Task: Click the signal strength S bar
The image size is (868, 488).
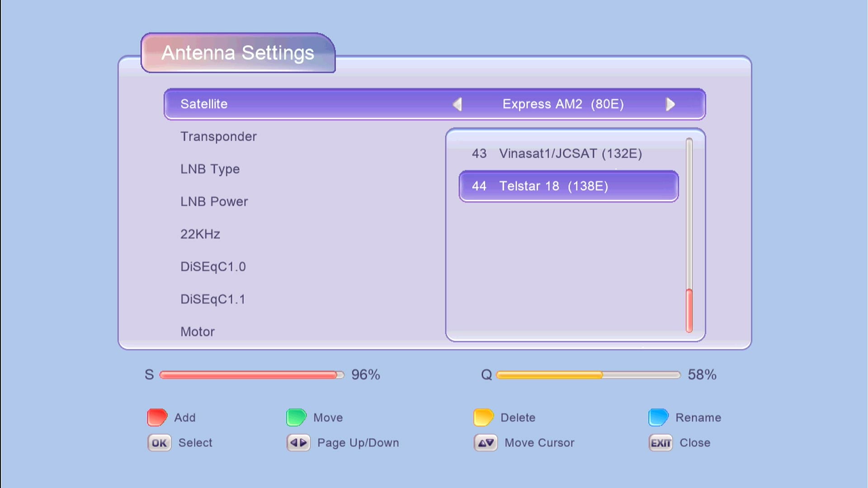Action: [251, 375]
